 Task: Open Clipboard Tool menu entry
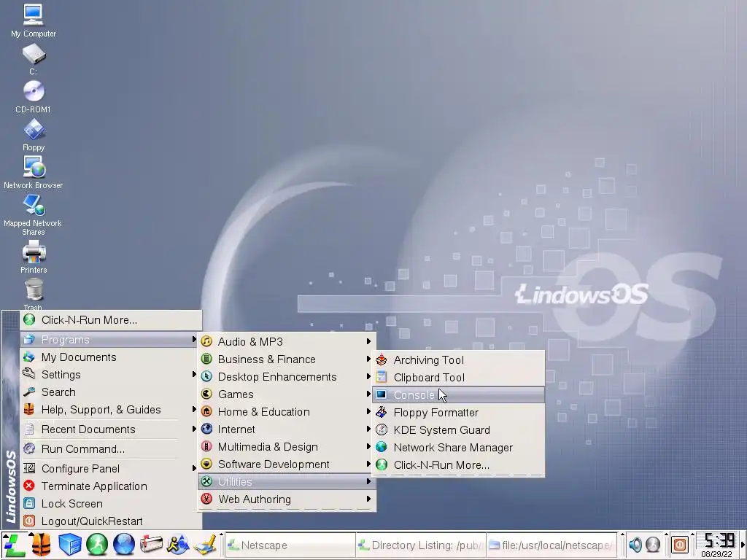tap(459, 378)
